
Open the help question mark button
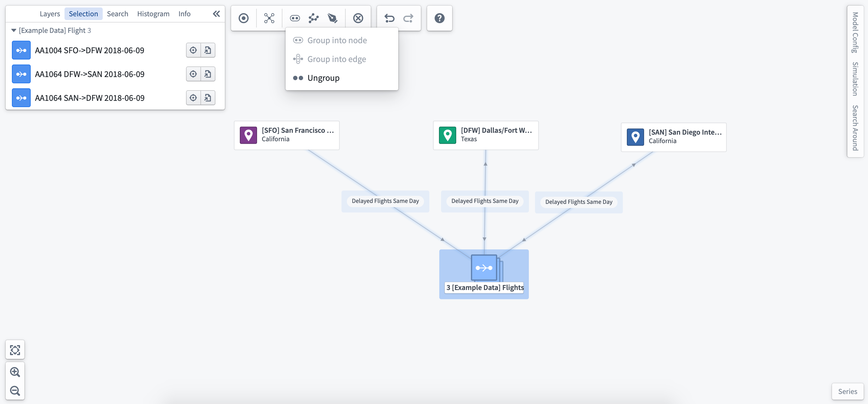(x=439, y=18)
